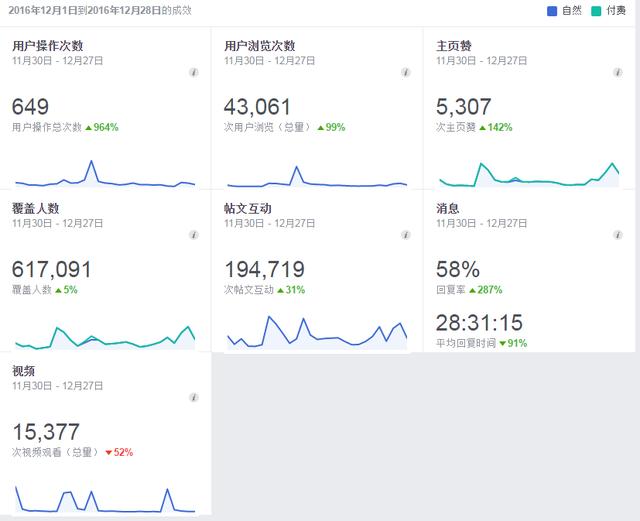Click info icon on 消息 card

(618, 235)
